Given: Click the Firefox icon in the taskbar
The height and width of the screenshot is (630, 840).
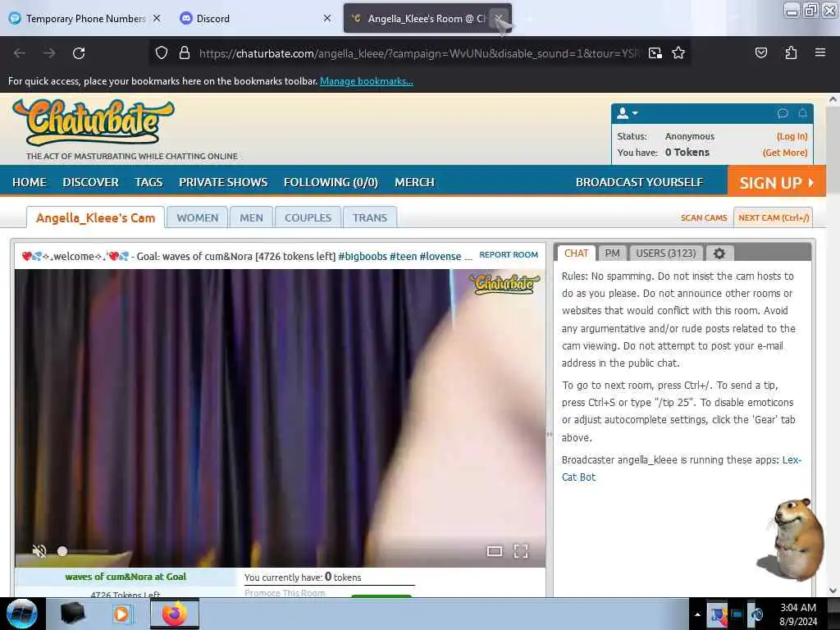Looking at the screenshot, I should pos(175,614).
